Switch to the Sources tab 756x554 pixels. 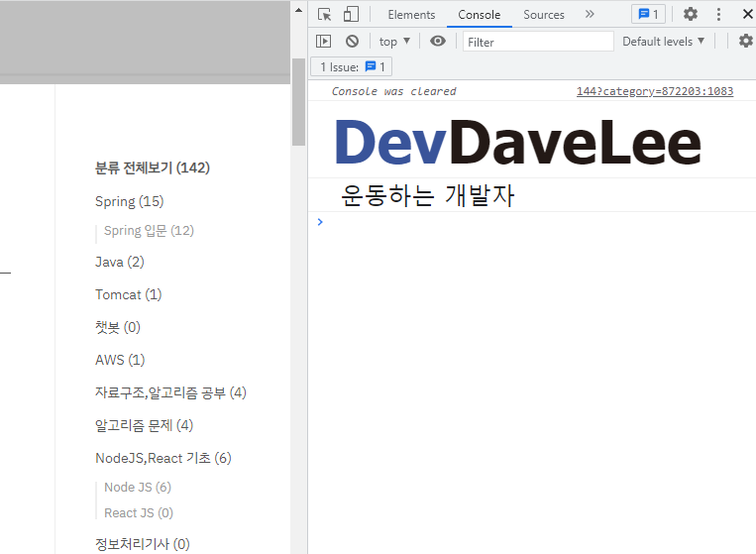[x=543, y=15]
